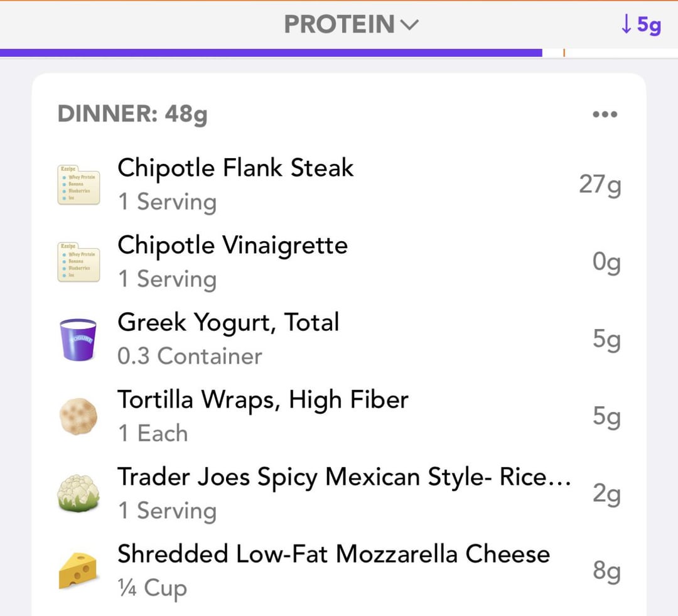
Task: Click the orange goal marker on progress bar
Action: click(564, 53)
